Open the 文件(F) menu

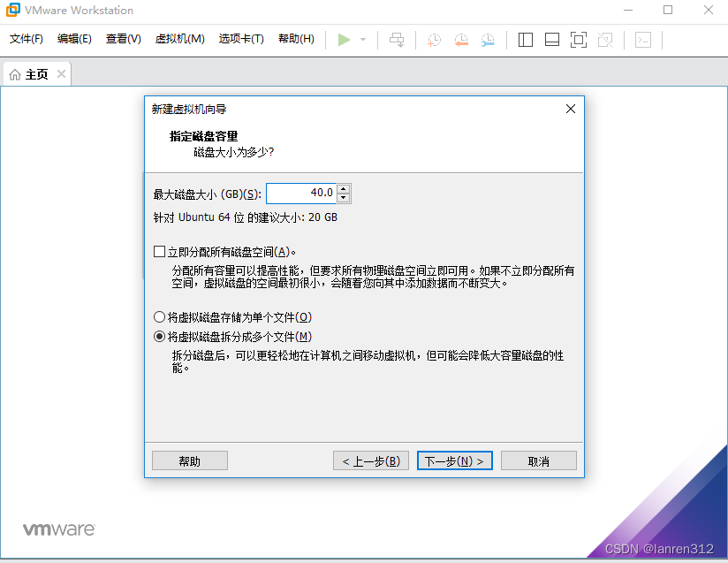click(x=26, y=39)
